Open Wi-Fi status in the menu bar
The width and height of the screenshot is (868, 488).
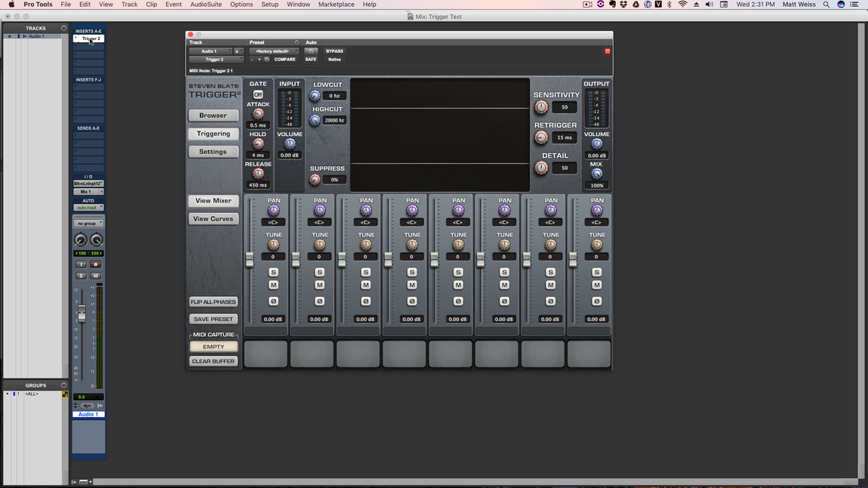[682, 5]
